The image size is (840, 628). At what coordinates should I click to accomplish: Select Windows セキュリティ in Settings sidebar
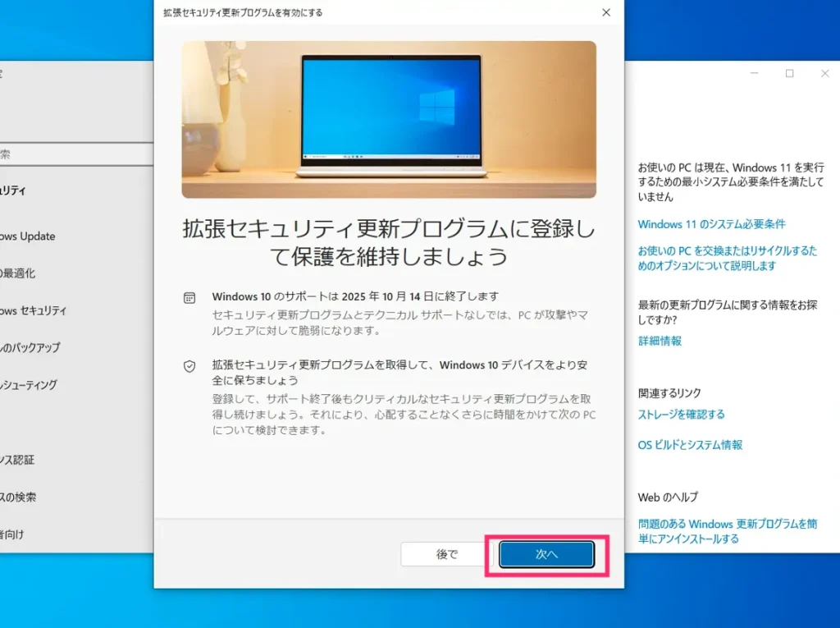tap(33, 310)
